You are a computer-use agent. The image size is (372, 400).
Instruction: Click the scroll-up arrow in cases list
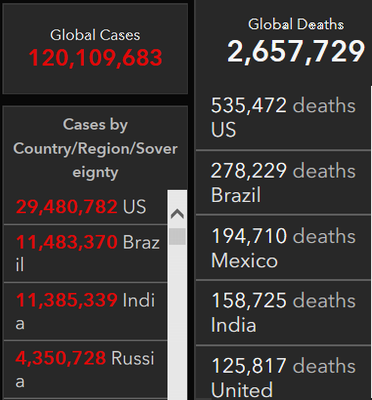(x=177, y=214)
